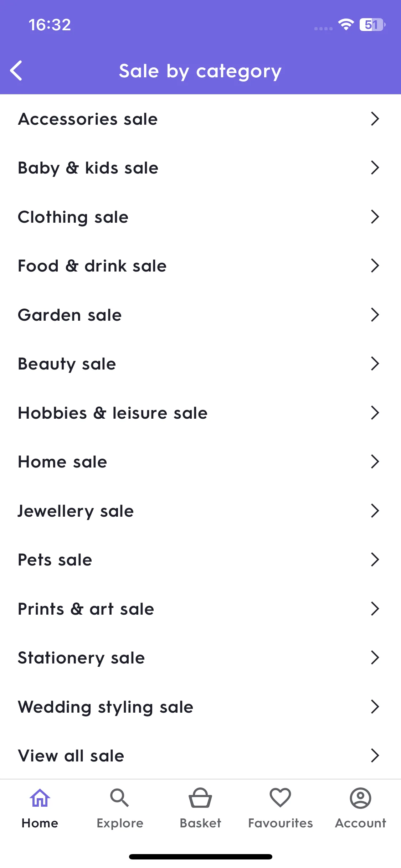The height and width of the screenshot is (868, 401).
Task: Open the Home tab icon
Action: [40, 798]
